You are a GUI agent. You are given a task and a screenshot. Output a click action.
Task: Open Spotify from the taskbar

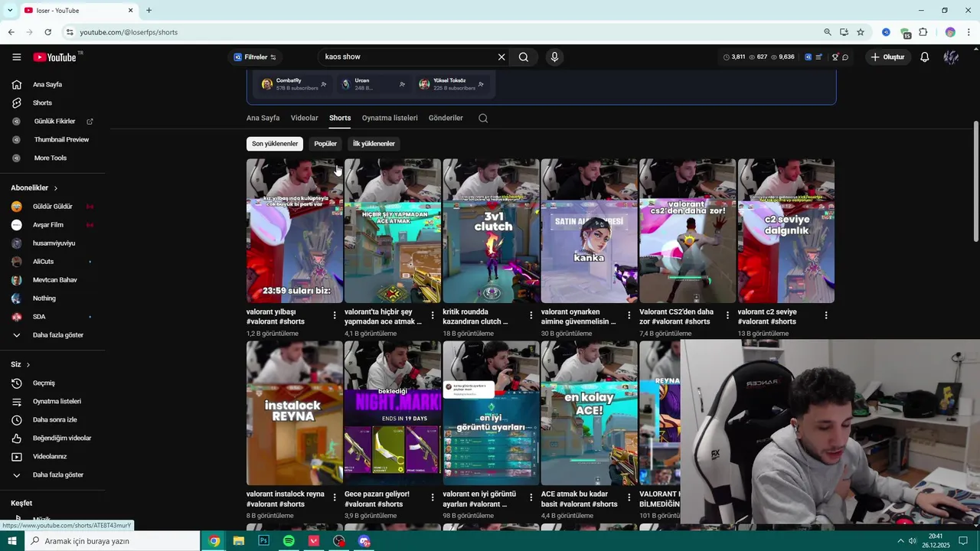tap(289, 541)
